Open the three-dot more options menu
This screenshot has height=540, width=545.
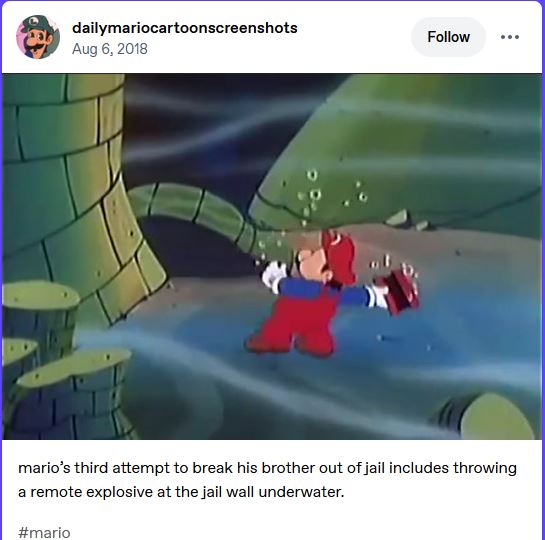pyautogui.click(x=510, y=37)
